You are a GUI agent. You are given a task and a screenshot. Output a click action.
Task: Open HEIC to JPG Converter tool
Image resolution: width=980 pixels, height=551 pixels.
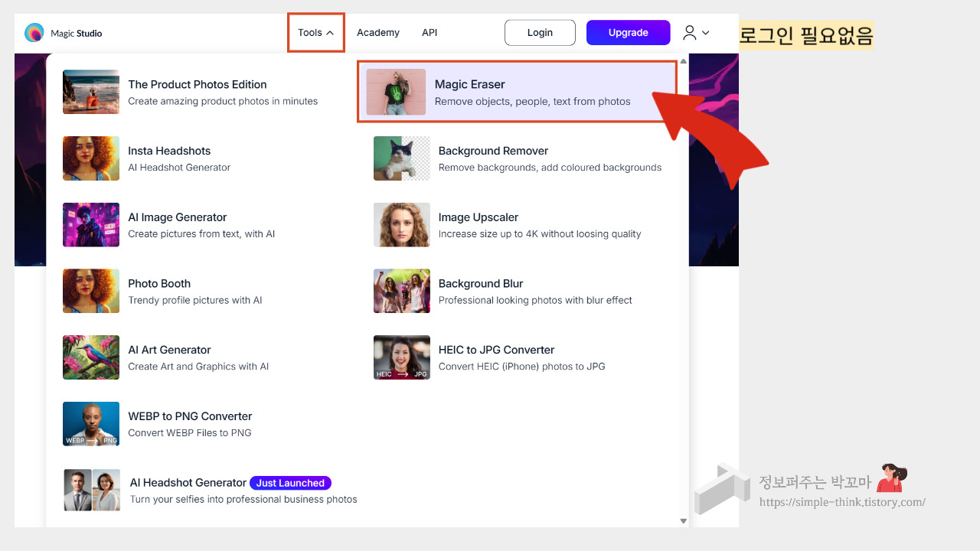(496, 350)
